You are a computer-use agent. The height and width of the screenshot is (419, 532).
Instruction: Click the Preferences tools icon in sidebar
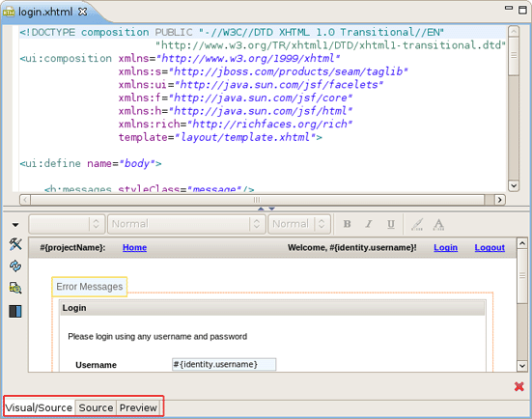point(15,243)
